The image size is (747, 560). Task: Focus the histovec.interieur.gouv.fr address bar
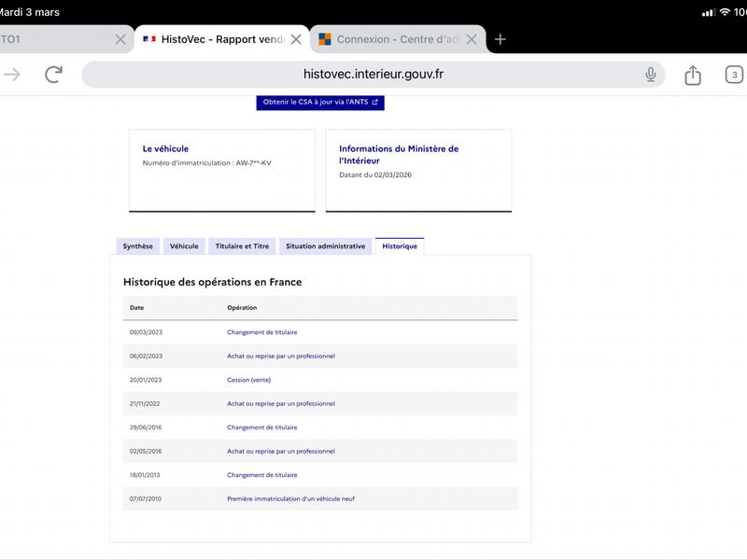pyautogui.click(x=373, y=75)
